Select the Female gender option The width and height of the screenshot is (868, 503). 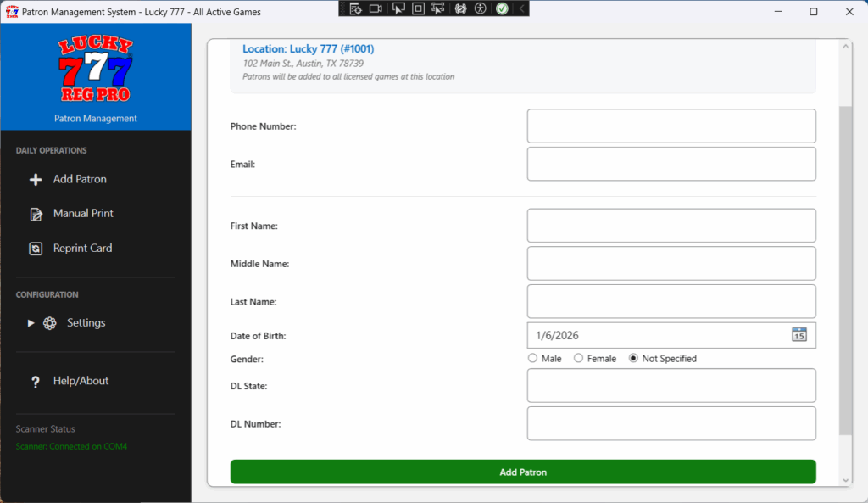point(594,359)
